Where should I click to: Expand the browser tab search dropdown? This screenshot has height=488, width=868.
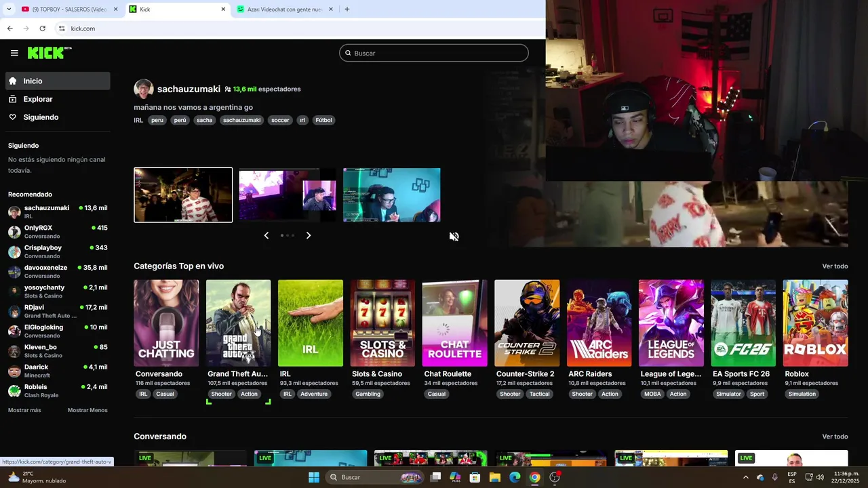tap(8, 9)
